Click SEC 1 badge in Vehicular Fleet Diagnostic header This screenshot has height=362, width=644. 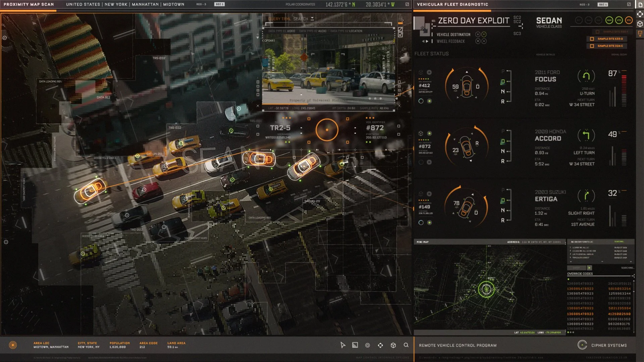coord(603,4)
